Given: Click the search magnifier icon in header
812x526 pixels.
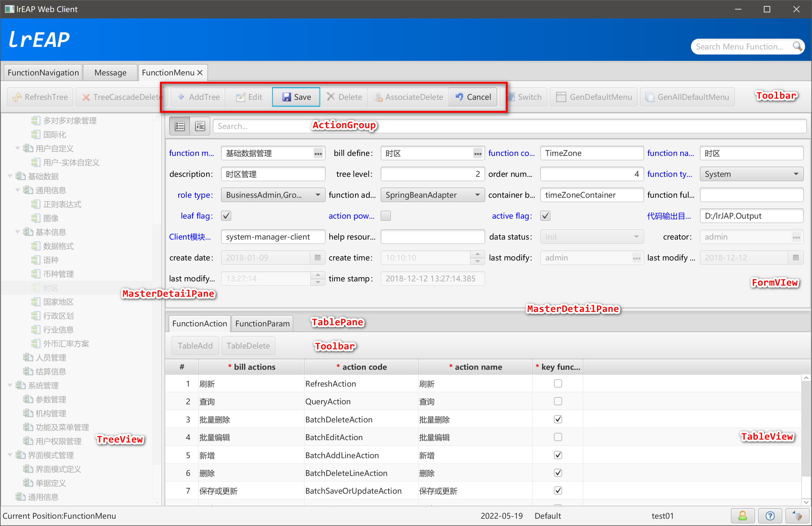Looking at the screenshot, I should click(797, 47).
